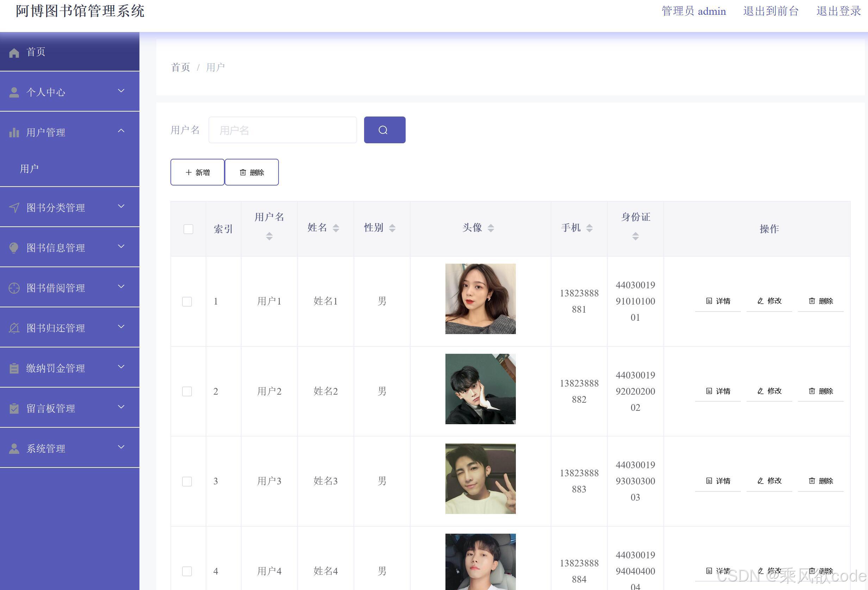Click the 用户名 search input field
868x590 pixels.
[282, 130]
